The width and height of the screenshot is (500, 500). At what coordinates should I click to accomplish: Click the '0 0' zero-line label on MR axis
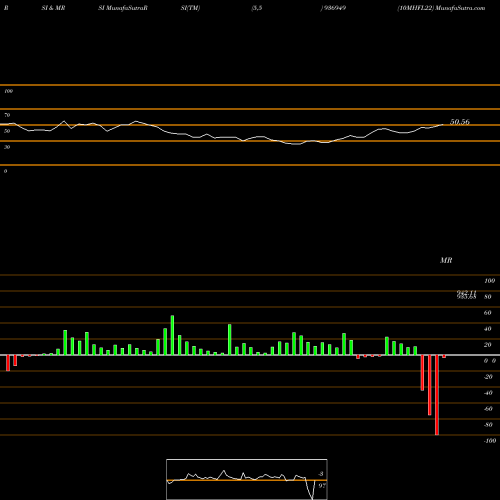click(490, 361)
